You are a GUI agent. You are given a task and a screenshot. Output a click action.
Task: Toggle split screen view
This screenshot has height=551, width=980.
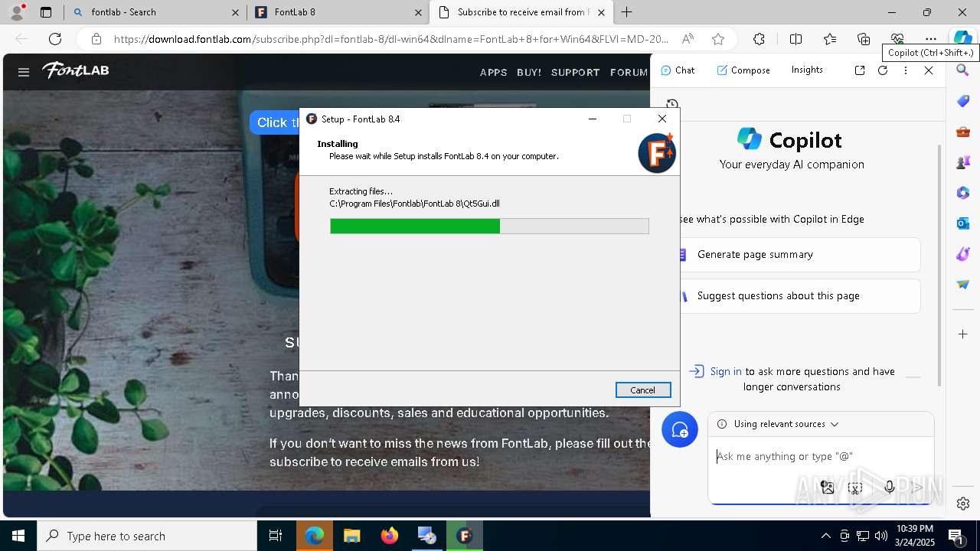pos(795,39)
